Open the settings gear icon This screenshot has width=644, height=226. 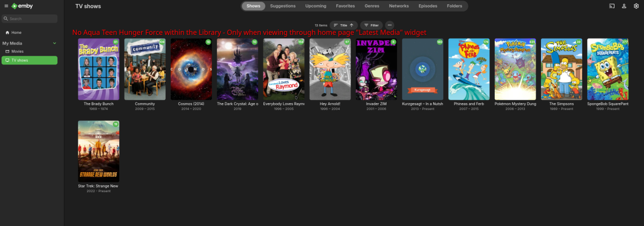[x=636, y=6]
